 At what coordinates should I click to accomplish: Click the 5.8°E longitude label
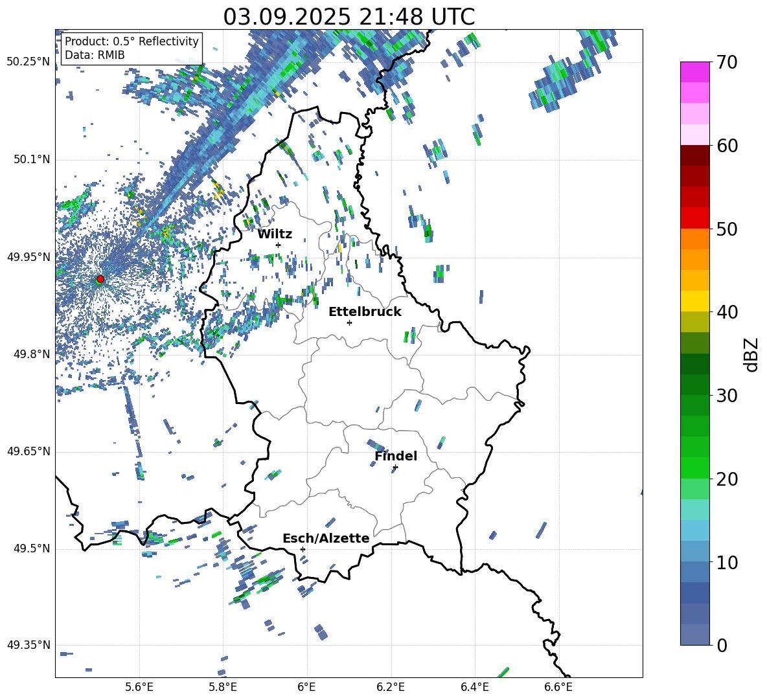[x=223, y=687]
